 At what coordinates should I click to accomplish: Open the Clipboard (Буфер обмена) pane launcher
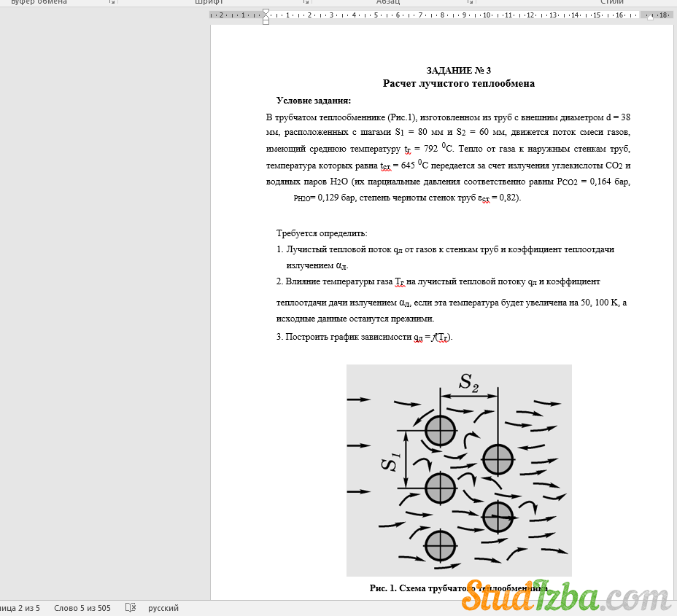coord(112,2)
